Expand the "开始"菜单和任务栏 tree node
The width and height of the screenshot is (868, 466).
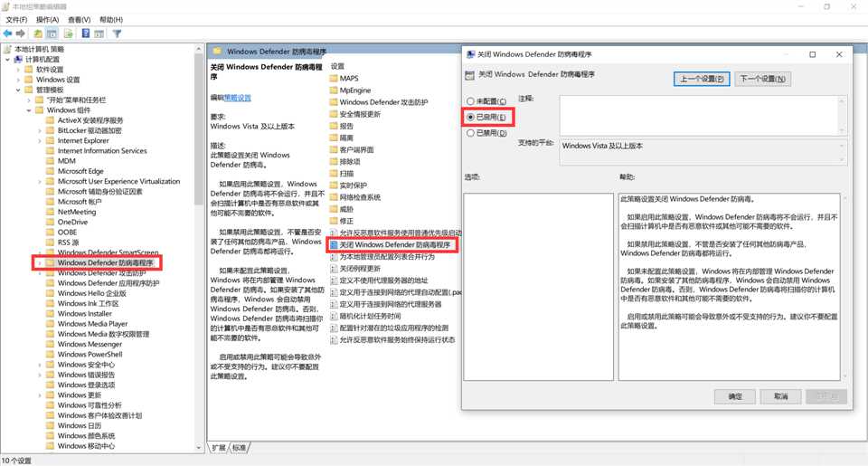click(x=29, y=100)
